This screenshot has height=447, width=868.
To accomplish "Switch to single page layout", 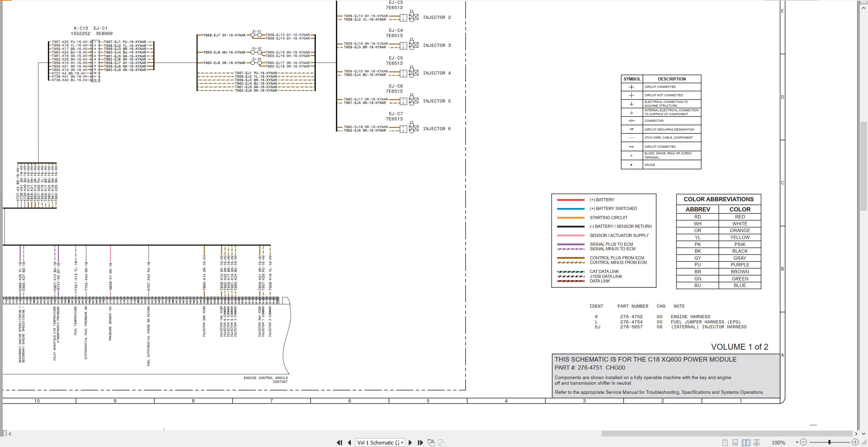I will tap(725, 443).
